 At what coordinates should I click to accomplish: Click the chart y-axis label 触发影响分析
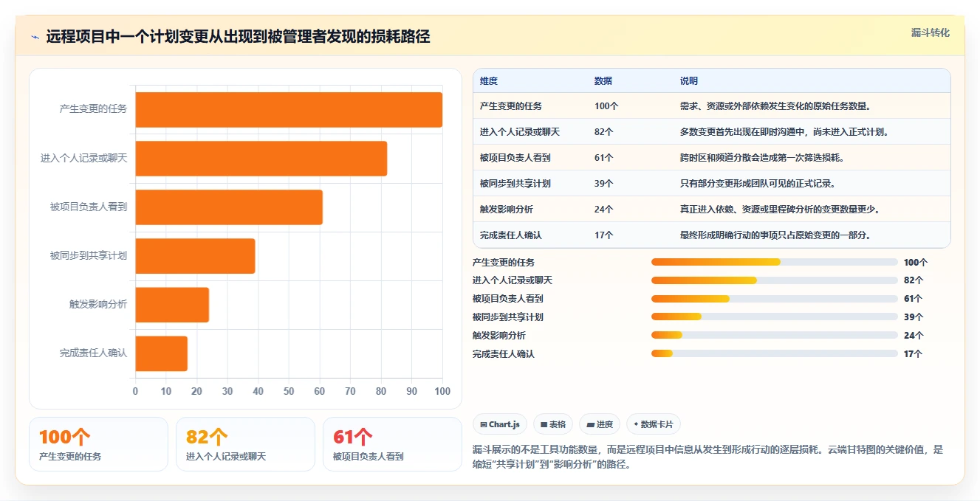point(98,305)
